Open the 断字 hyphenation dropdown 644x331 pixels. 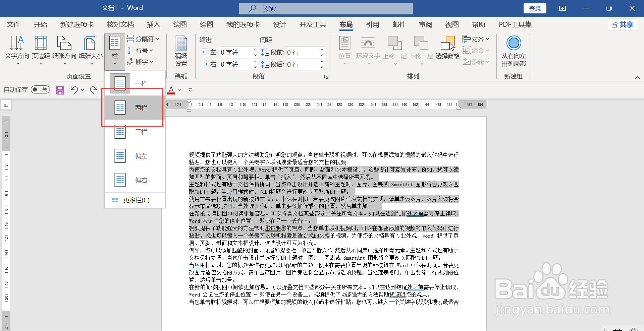tap(140, 62)
